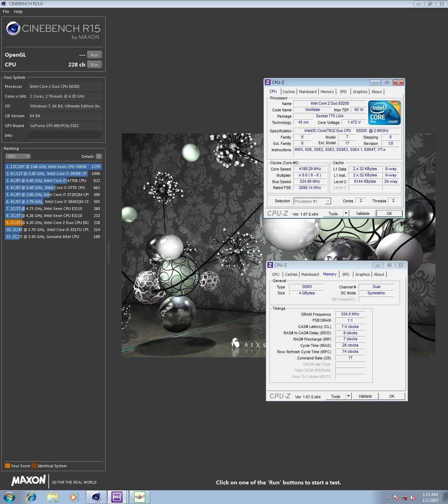The width and height of the screenshot is (448, 504).
Task: Open Windows Explorer folder taskbar icon
Action: point(53,497)
